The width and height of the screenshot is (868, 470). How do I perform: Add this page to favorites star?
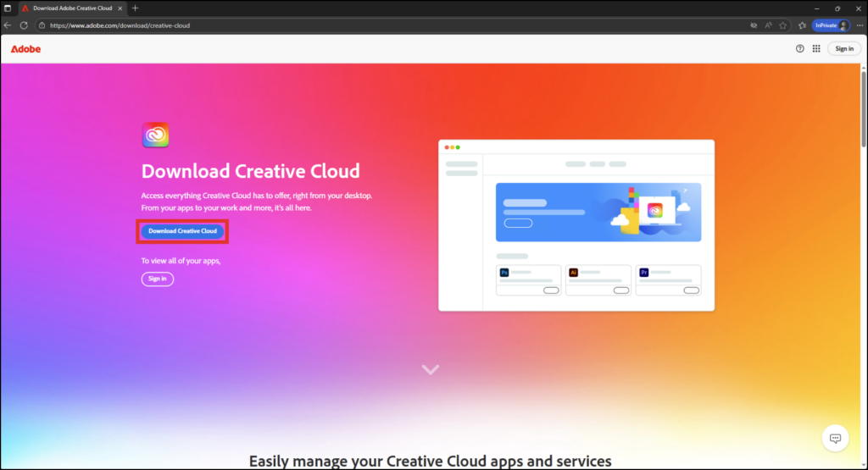[x=783, y=25]
